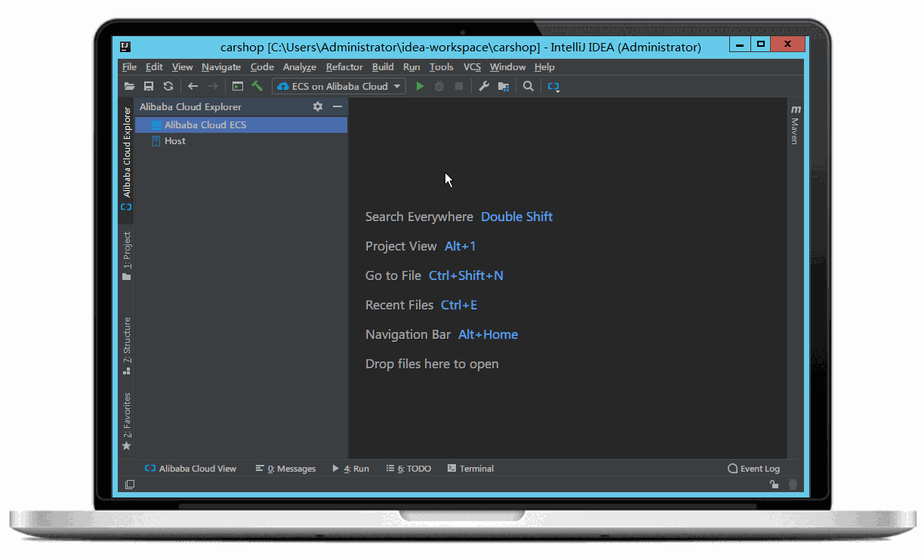924x560 pixels.
Task: Click the Alt+1 Project View shortcut text
Action: point(460,246)
